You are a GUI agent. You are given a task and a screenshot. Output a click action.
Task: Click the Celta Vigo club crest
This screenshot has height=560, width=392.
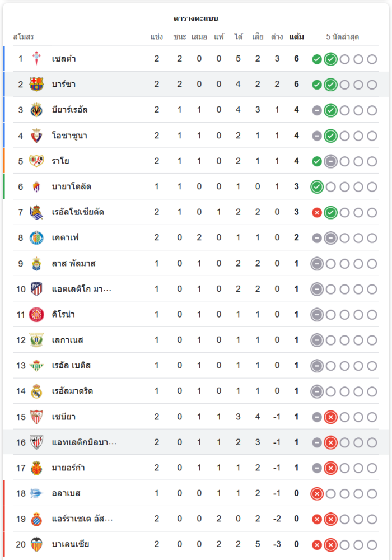coord(36,59)
